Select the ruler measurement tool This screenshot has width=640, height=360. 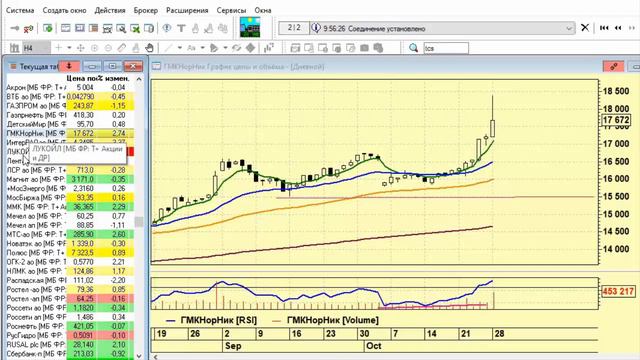[x=122, y=48]
